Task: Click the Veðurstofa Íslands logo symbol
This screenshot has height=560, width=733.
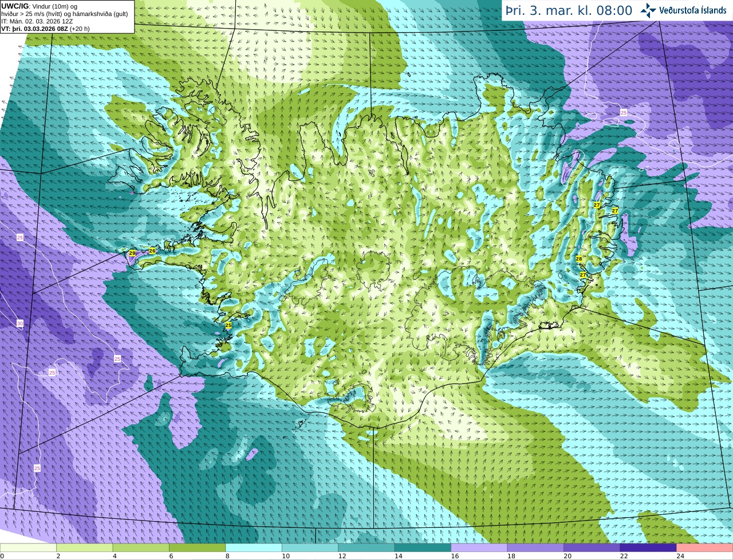Action: click(x=648, y=10)
